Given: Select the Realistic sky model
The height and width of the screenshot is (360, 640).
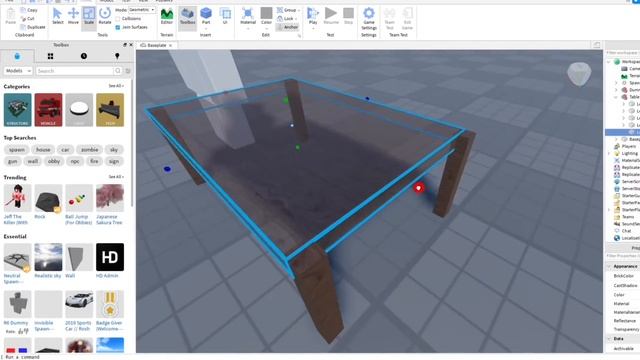Looking at the screenshot, I should coord(48,261).
